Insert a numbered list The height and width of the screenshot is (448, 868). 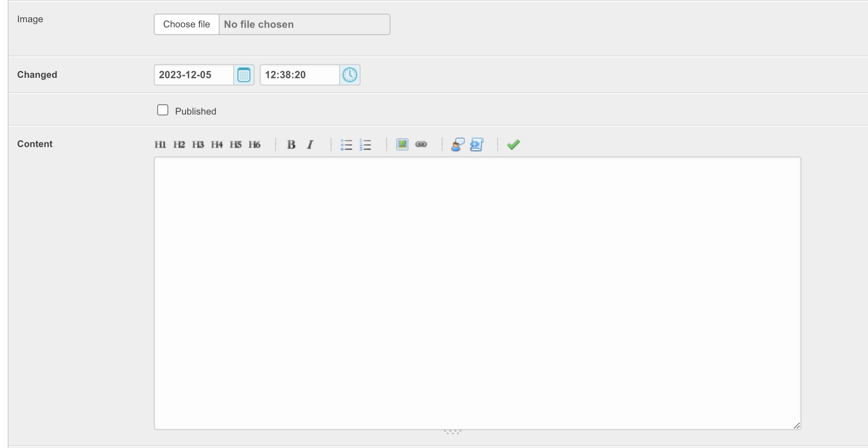365,144
